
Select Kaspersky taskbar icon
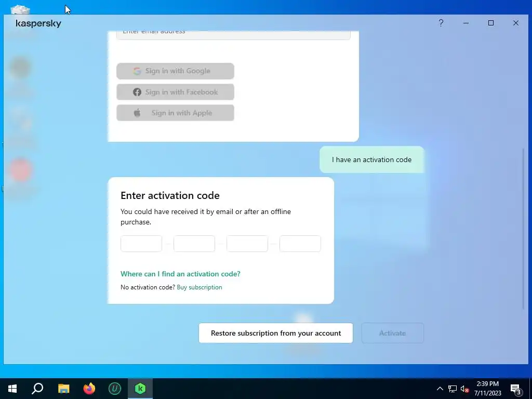(x=140, y=389)
